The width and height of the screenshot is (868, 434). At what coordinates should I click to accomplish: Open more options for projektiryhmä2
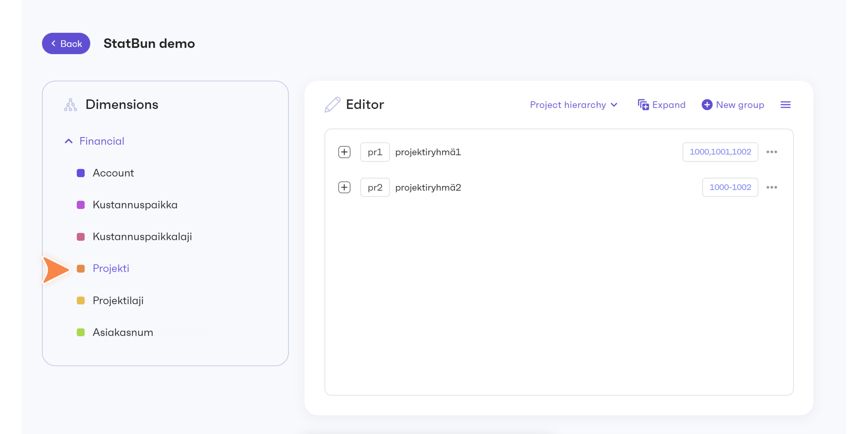(x=772, y=187)
